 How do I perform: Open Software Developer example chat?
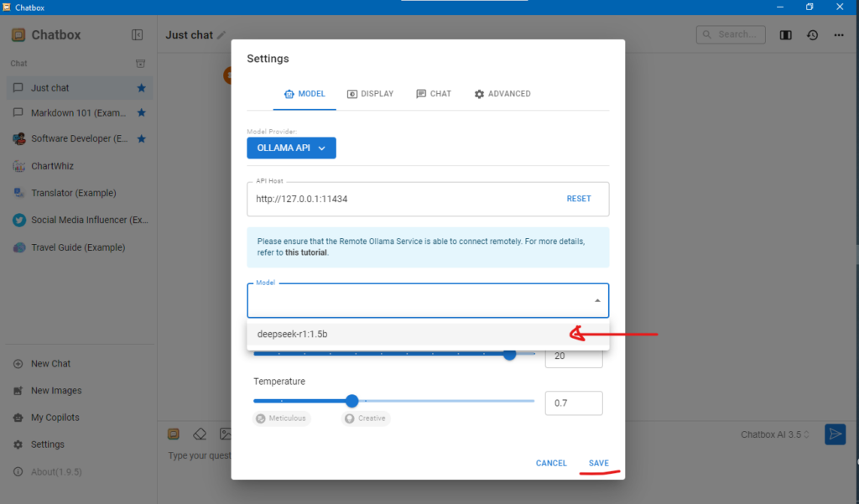pos(80,138)
